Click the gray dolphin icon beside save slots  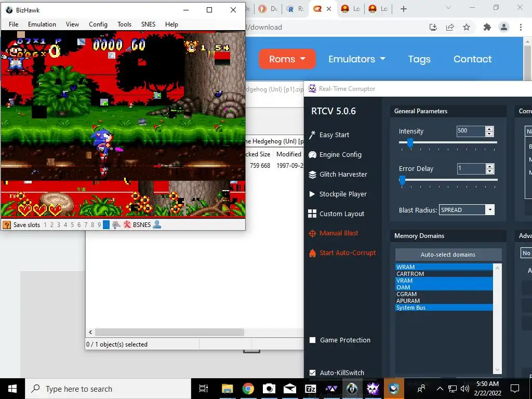116,224
